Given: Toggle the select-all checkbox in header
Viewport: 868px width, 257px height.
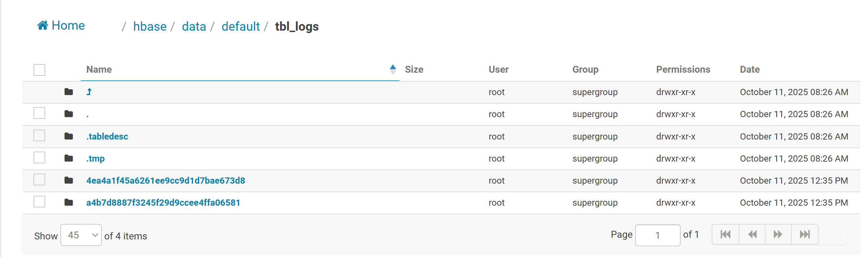Looking at the screenshot, I should (39, 70).
